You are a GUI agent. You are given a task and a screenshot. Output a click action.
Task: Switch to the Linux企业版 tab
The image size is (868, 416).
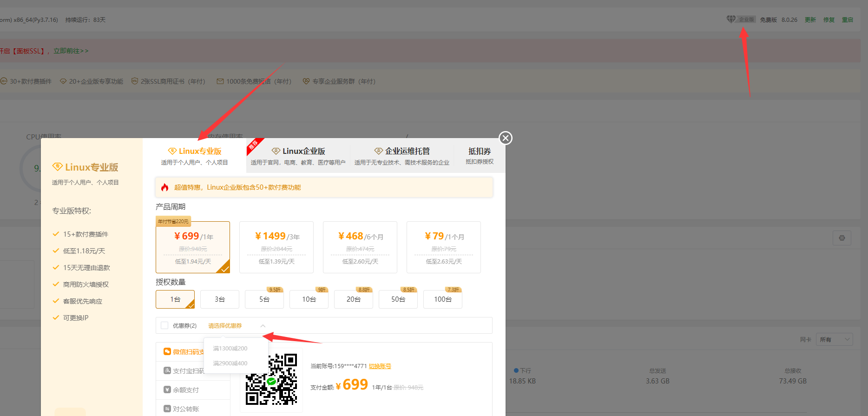click(x=298, y=156)
